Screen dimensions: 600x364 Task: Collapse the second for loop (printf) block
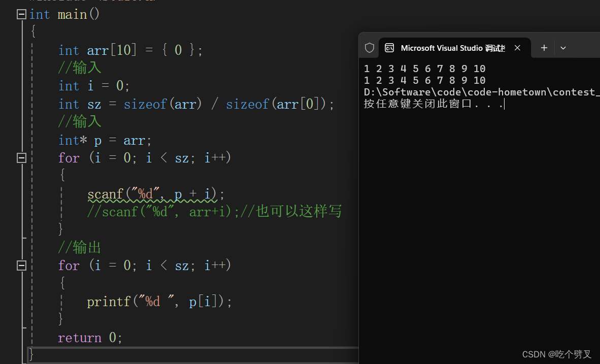[x=21, y=265]
